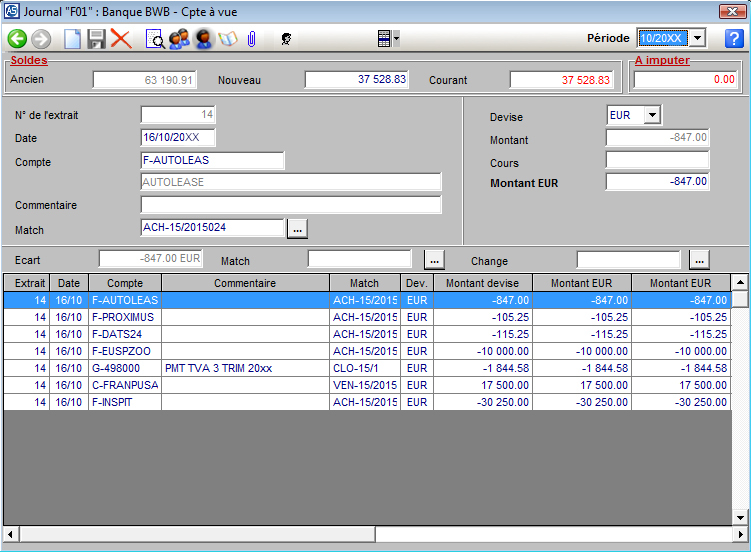Click the horizontal scrollbar at the bottom

[x=200, y=534]
